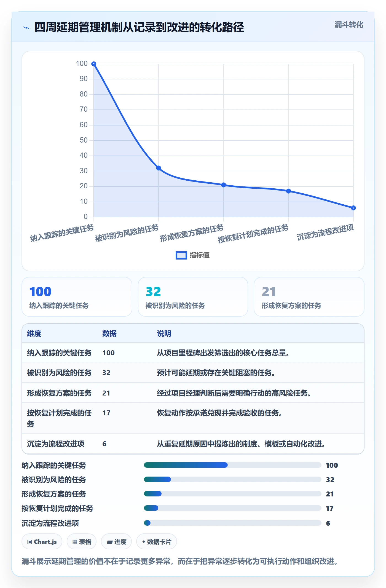Image resolution: width=386 pixels, height=588 pixels.
Task: Click the lightning icon beside the title
Action: pyautogui.click(x=26, y=28)
